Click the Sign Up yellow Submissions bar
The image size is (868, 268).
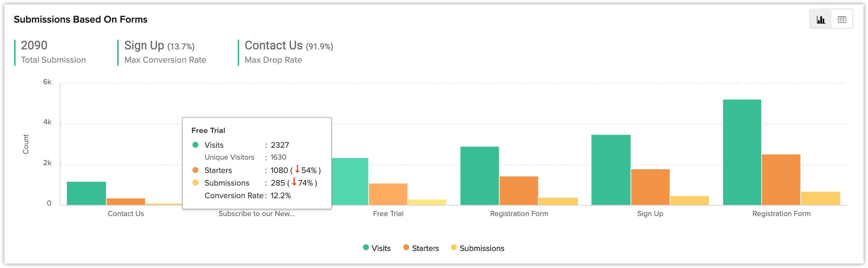tap(689, 200)
